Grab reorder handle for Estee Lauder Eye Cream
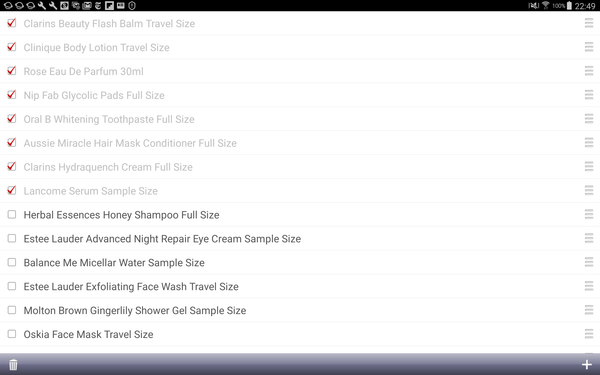600x375 pixels. coord(589,238)
